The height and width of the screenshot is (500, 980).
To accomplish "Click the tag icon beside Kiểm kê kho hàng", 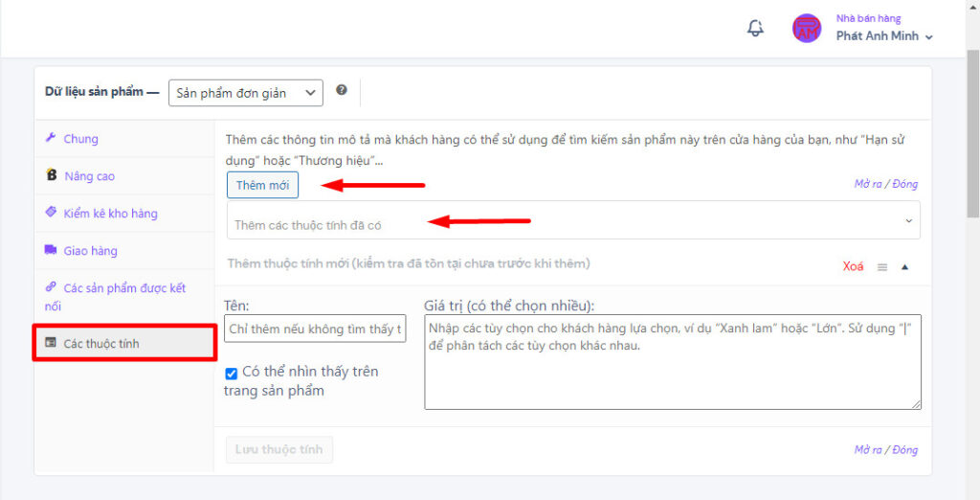I will pos(52,212).
